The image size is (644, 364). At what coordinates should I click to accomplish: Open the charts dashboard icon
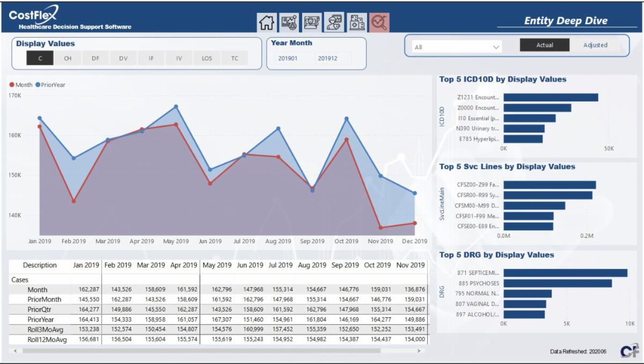[x=289, y=22]
